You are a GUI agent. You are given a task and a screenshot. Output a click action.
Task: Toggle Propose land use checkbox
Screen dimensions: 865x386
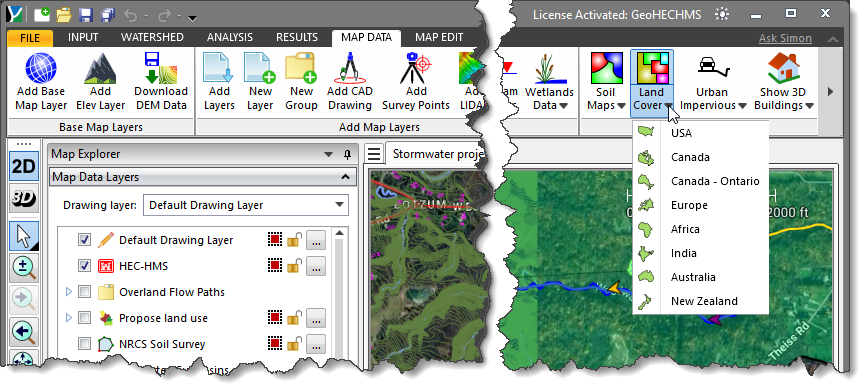point(84,318)
